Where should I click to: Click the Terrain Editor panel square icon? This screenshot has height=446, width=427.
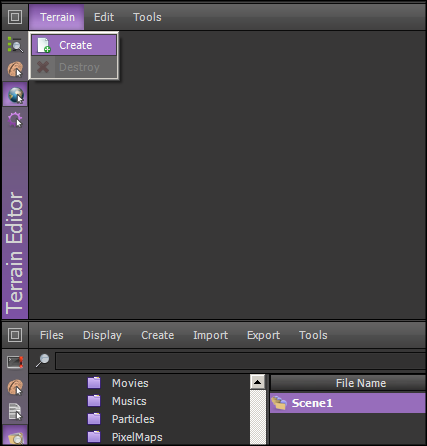click(x=15, y=17)
